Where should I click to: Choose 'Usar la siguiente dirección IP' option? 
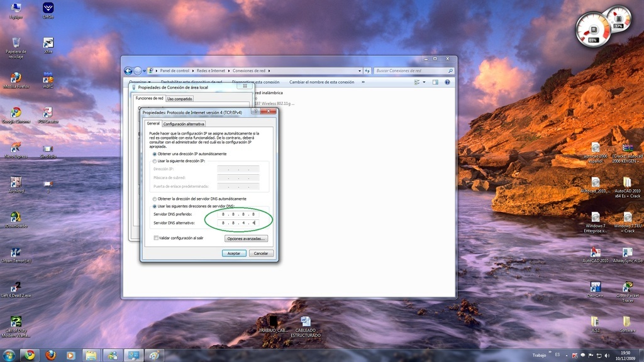tap(155, 161)
